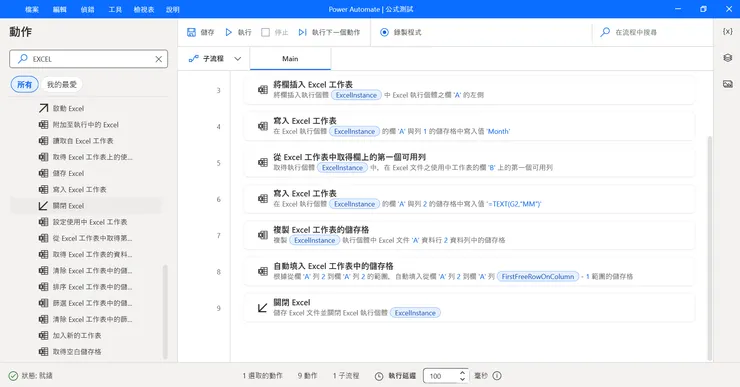This screenshot has height=387, width=740.
Task: Select step 4 寫入 Excel 工作表 'Month'
Action: (469, 126)
